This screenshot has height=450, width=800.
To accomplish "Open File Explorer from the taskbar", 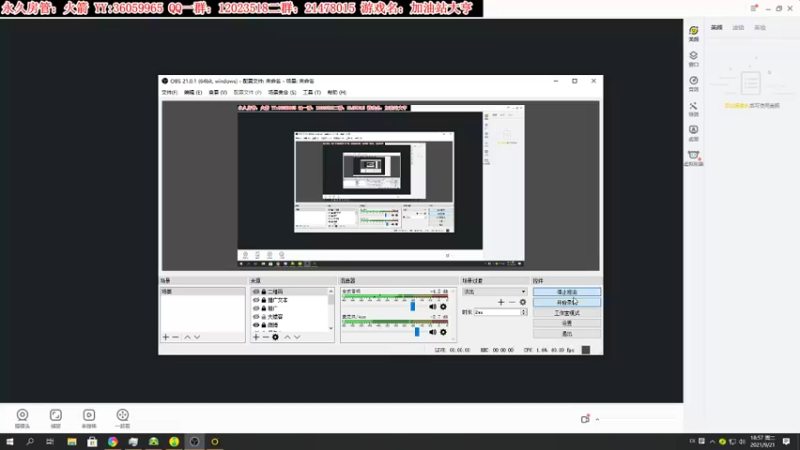I will (x=72, y=442).
